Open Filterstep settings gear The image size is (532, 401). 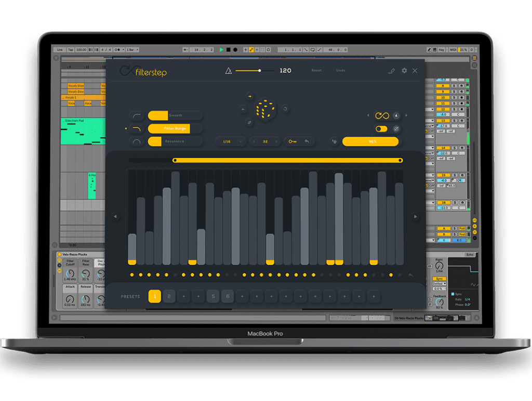coord(404,71)
